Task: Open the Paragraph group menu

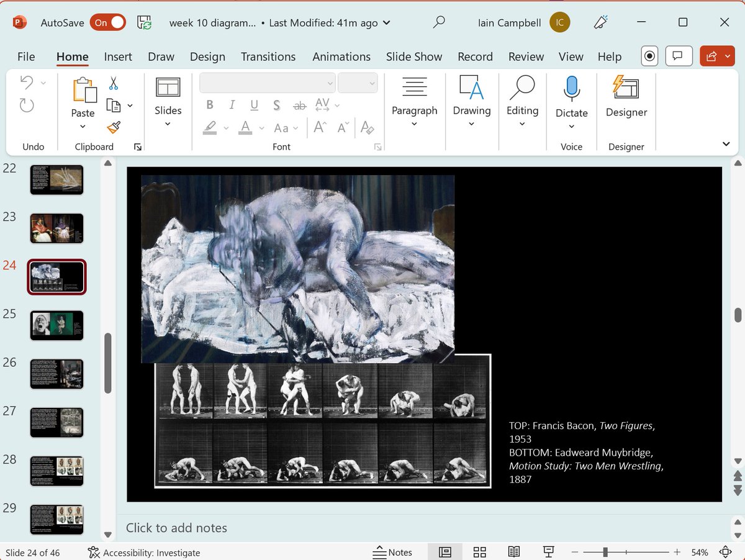Action: click(415, 102)
